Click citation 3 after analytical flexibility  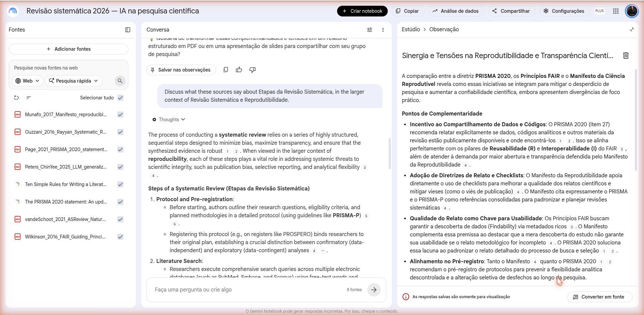[x=365, y=168]
